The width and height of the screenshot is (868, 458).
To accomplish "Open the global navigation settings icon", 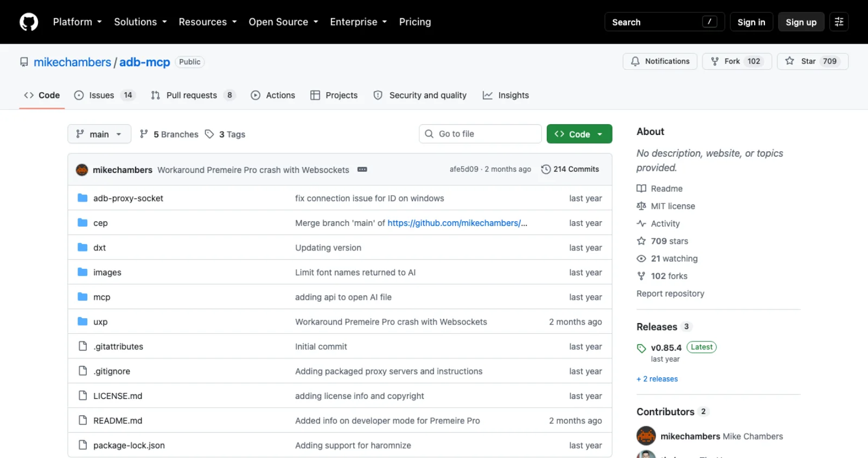I will [839, 22].
